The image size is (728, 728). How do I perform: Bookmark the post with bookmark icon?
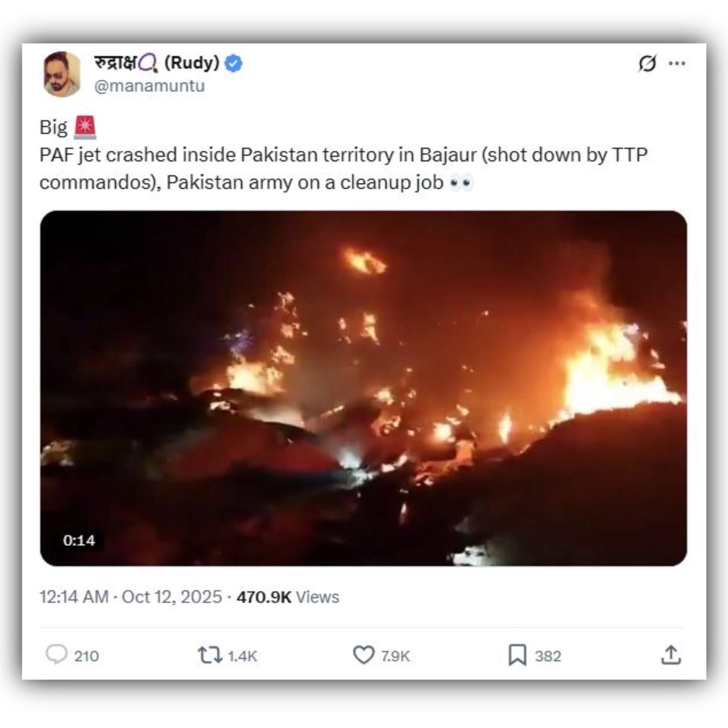tap(516, 655)
